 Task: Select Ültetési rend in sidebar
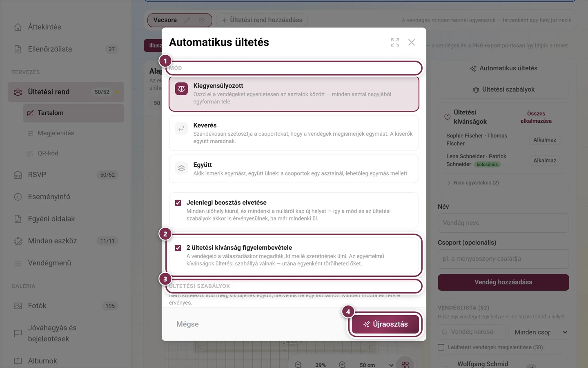click(x=65, y=92)
